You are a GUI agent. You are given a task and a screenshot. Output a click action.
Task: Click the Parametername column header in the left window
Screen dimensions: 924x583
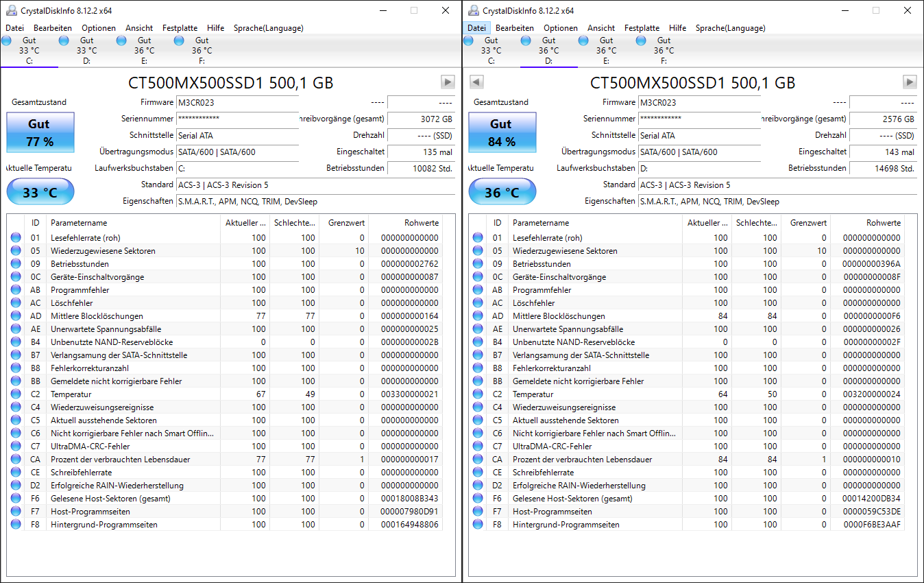coord(133,223)
